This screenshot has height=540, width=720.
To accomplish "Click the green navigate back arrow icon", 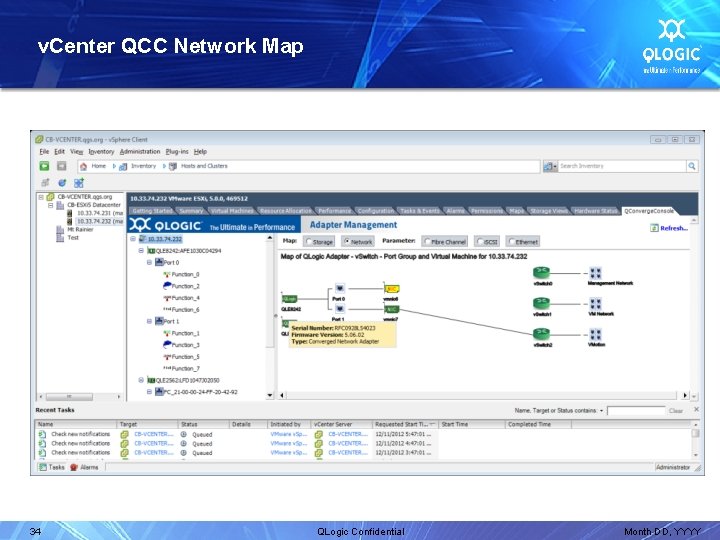I will [44, 166].
